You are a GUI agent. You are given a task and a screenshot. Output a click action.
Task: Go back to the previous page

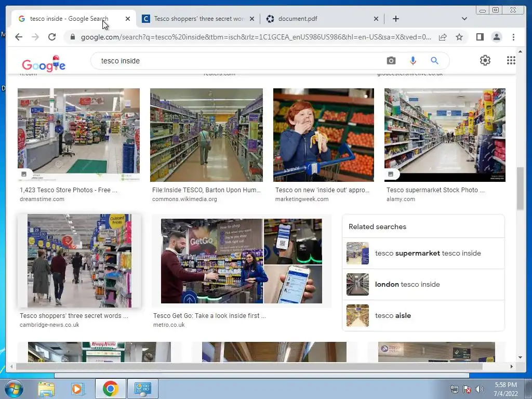point(19,37)
